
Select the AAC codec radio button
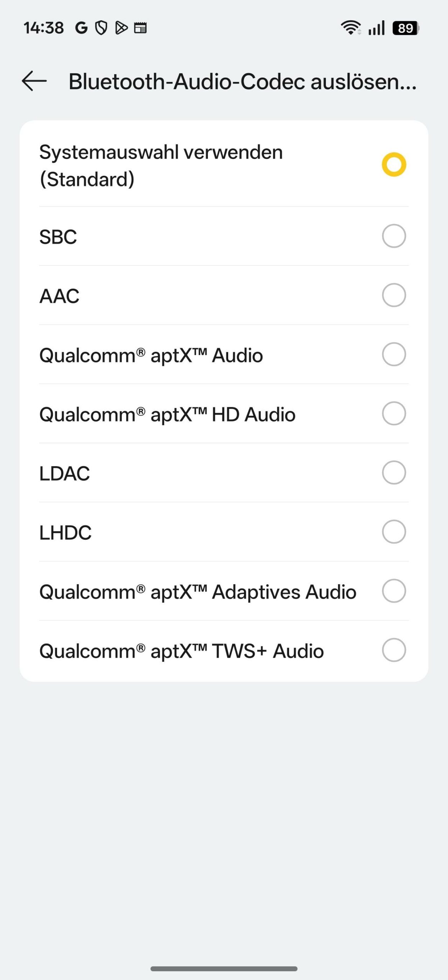pos(394,295)
